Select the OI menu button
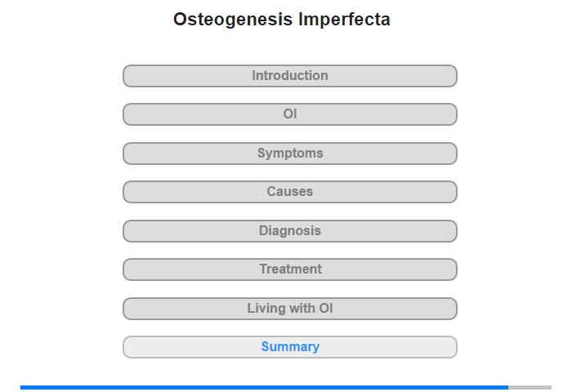 [289, 114]
